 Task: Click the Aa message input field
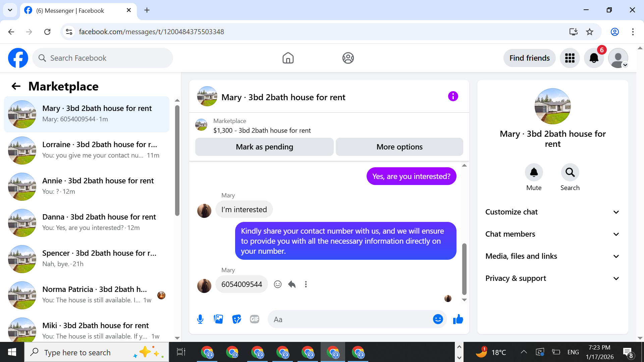pos(349,319)
